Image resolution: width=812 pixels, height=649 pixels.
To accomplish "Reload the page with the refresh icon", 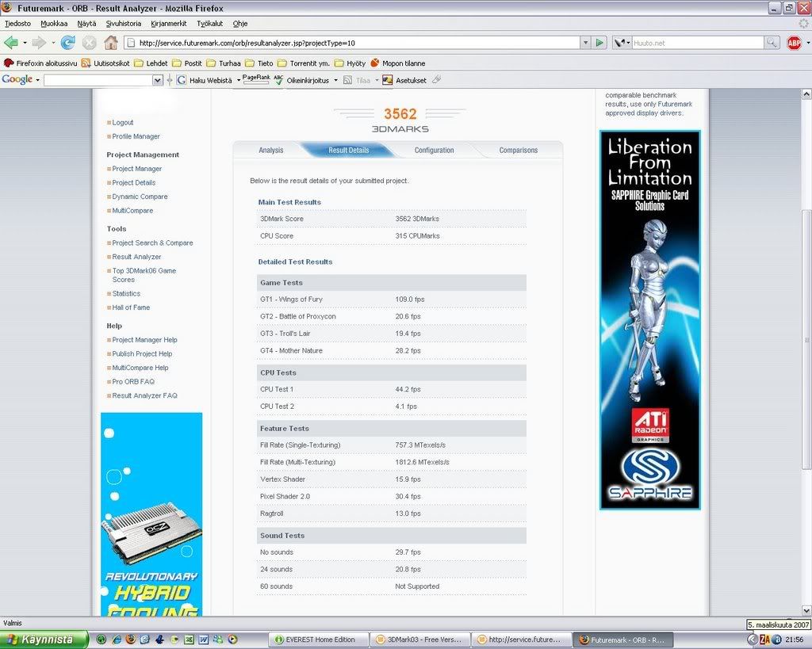I will [x=67, y=43].
